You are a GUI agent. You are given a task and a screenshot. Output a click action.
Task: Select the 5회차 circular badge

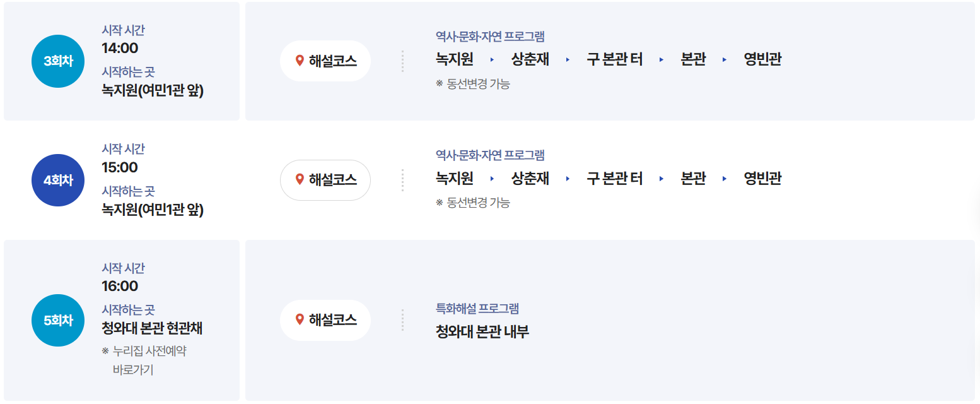coord(57,320)
